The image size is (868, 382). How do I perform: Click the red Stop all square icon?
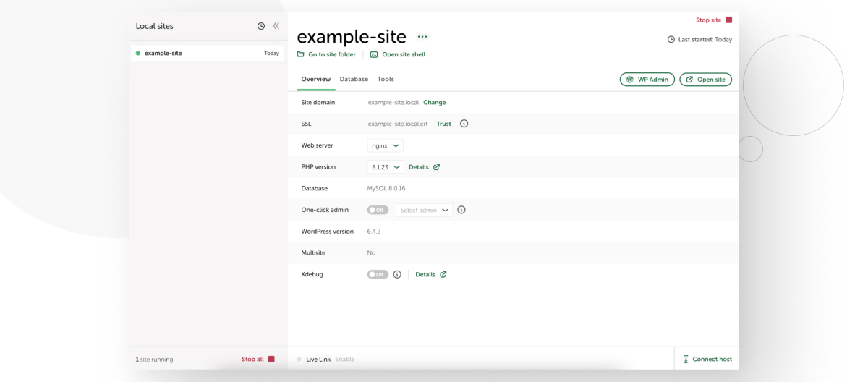click(x=271, y=359)
